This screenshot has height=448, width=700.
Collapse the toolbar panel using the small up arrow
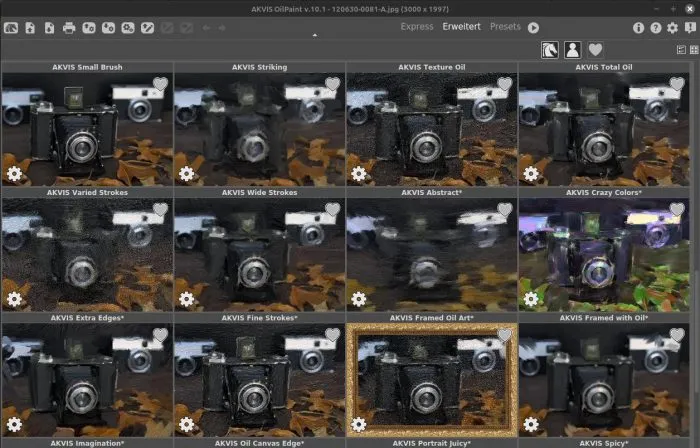316,36
